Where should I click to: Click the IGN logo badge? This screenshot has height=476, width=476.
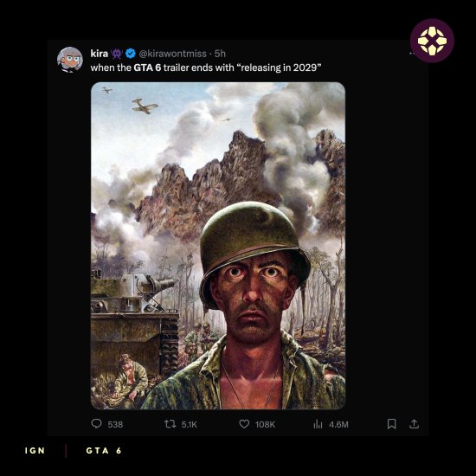pos(432,41)
